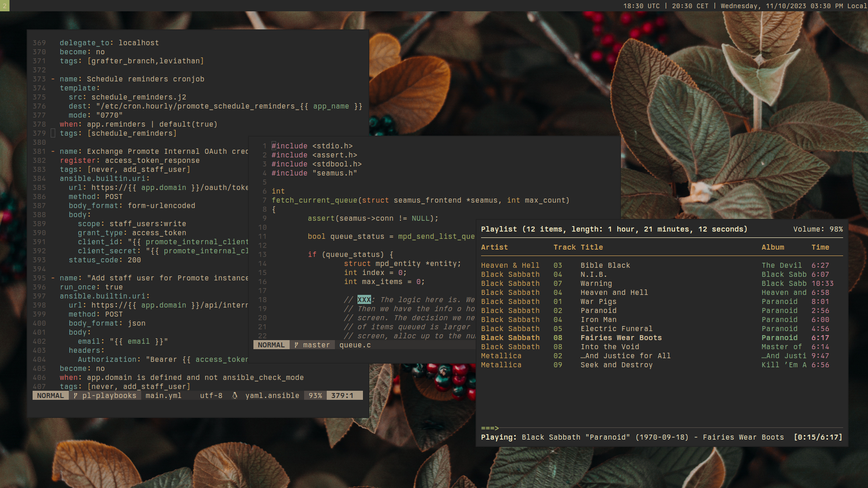Viewport: 868px width, 488px height.
Task: Click 'struct mpd_entity *entity;' line
Action: pos(402,264)
